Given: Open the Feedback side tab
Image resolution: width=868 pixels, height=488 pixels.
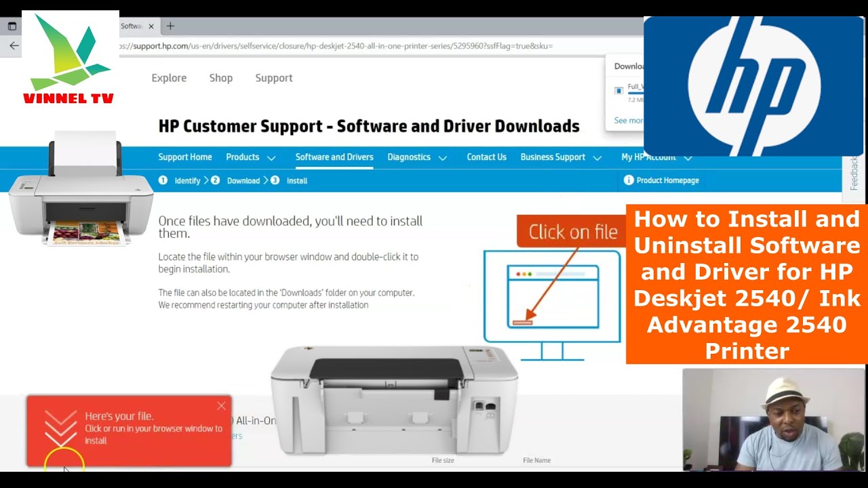Looking at the screenshot, I should click(x=854, y=173).
